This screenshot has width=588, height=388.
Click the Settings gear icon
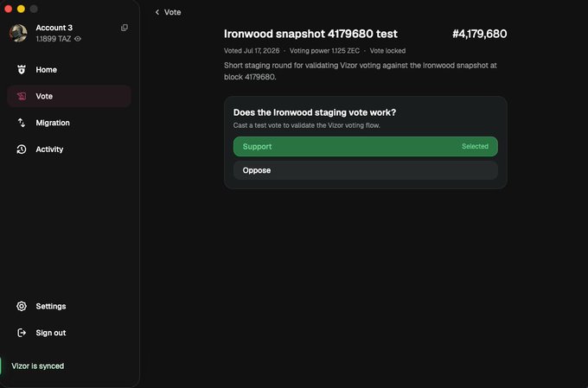click(22, 306)
